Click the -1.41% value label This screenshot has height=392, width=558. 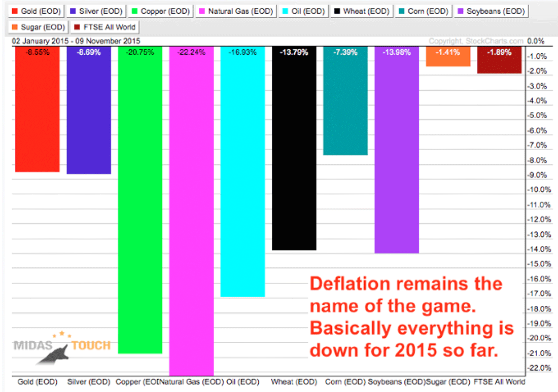pos(448,52)
